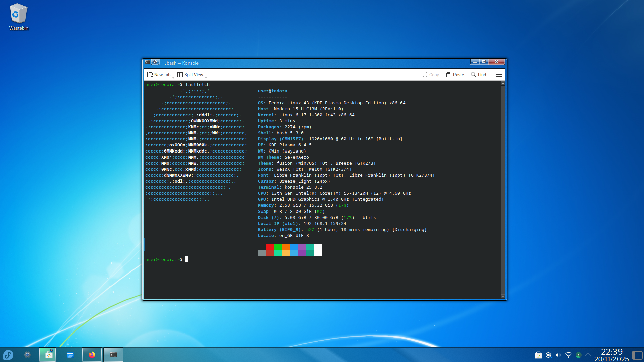Open Dolphin file manager from taskbar

coord(70,355)
